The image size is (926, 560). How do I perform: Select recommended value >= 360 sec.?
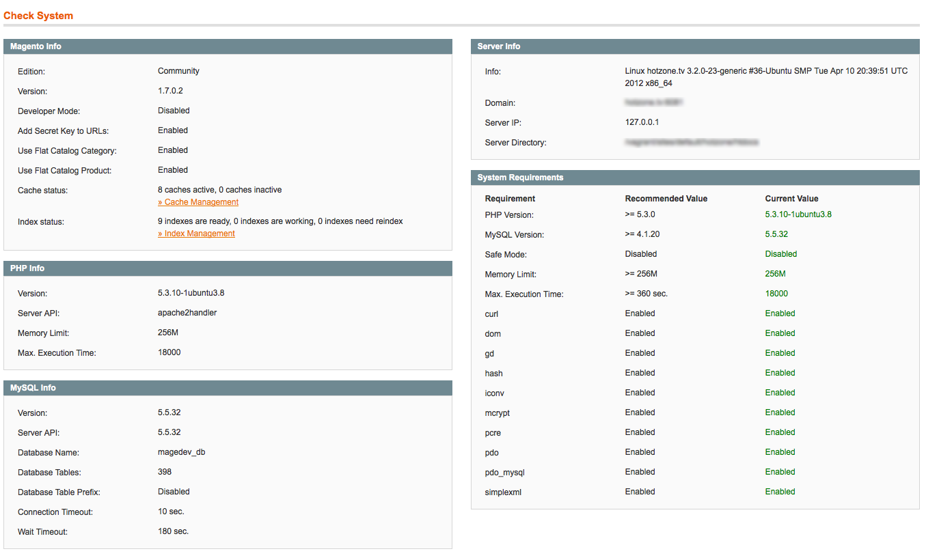[646, 294]
